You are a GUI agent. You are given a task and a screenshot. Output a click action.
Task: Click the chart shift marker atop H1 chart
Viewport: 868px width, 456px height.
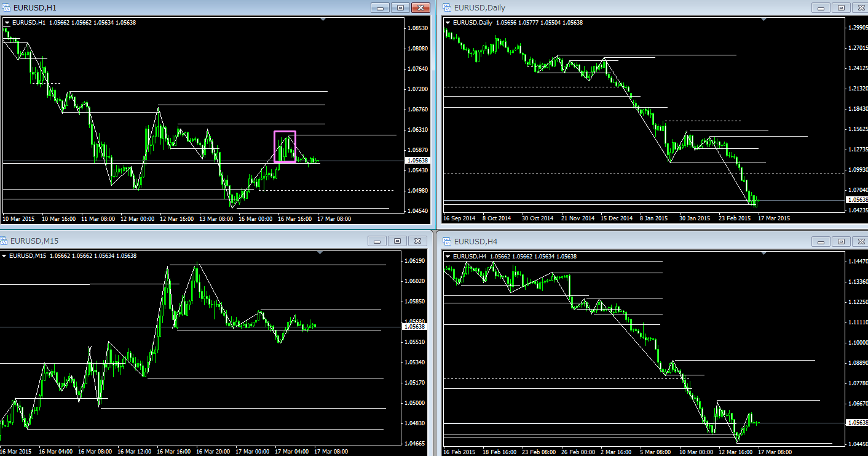(323, 20)
